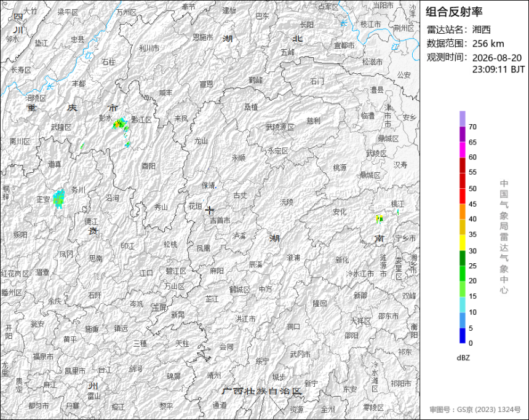Click the 保靖 map label
Viewport: 529px width, 420px height.
208,186
